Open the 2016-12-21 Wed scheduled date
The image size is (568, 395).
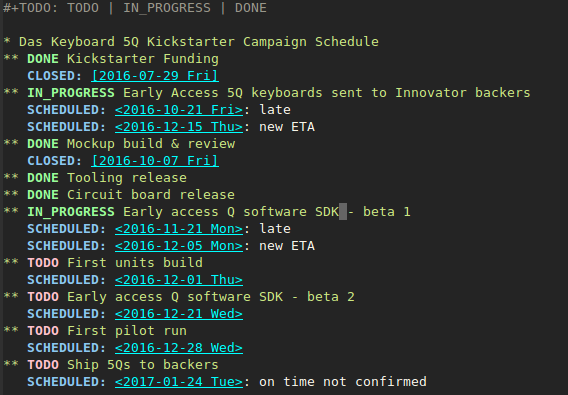(x=179, y=314)
